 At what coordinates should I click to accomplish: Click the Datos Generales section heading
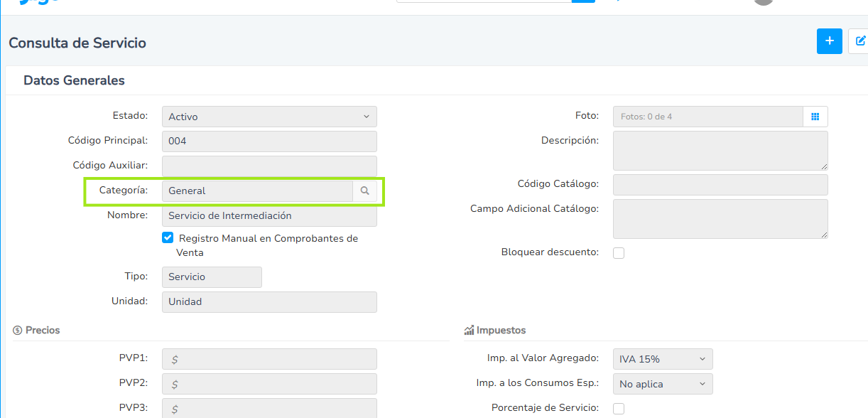point(74,80)
